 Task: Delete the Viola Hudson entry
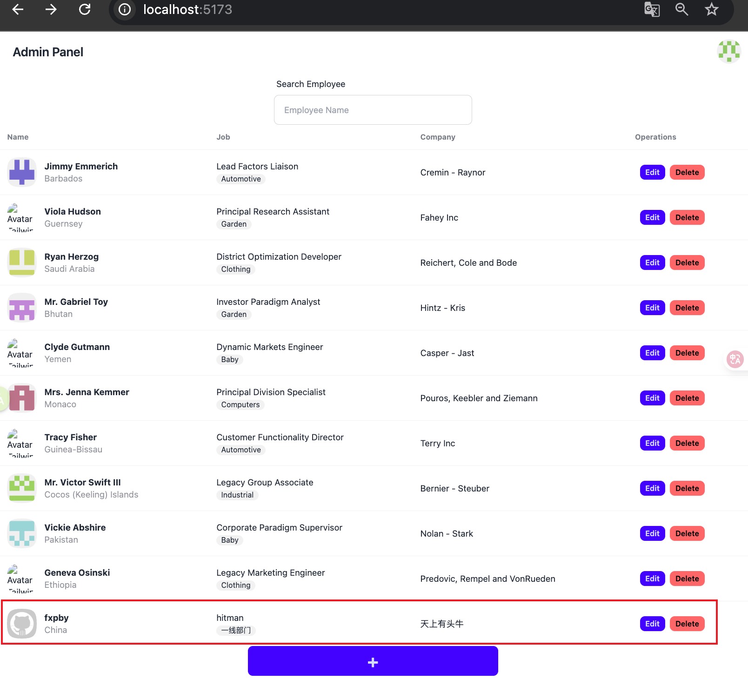coord(687,217)
